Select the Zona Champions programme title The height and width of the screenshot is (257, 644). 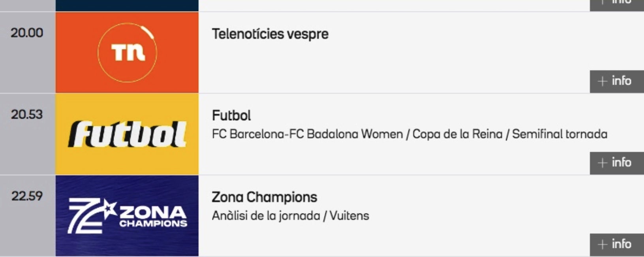point(264,197)
